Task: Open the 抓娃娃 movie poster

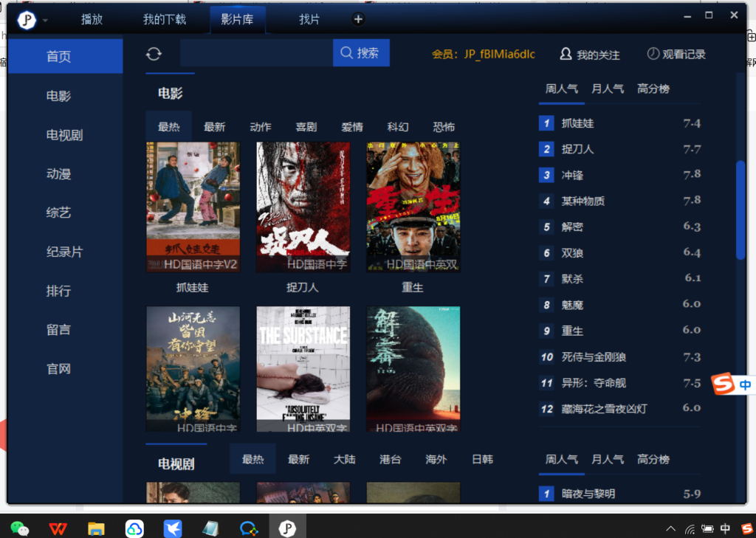Action: pyautogui.click(x=193, y=207)
